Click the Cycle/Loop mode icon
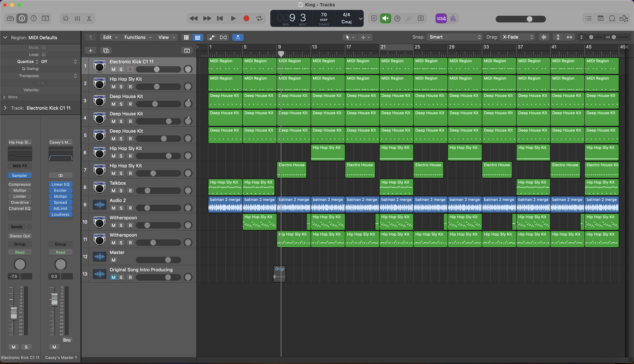 pyautogui.click(x=259, y=18)
